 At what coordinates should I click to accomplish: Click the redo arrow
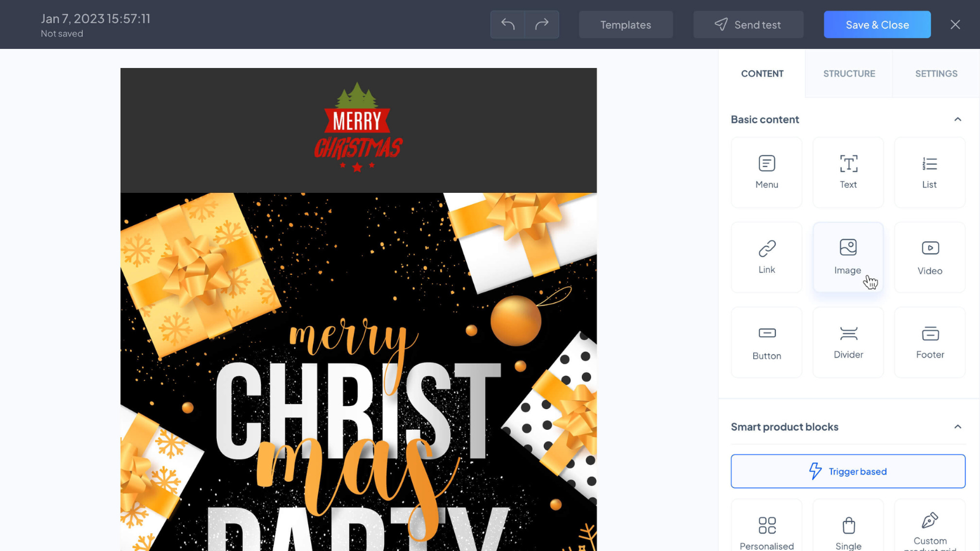tap(542, 24)
